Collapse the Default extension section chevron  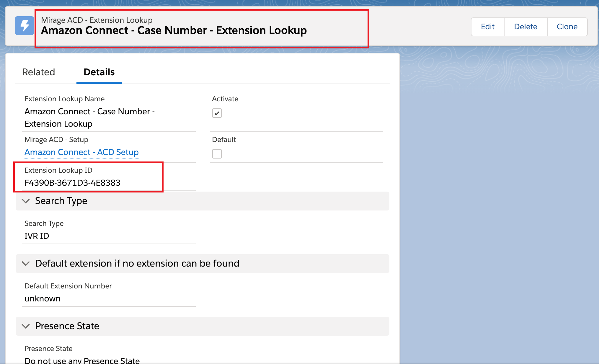(x=26, y=264)
